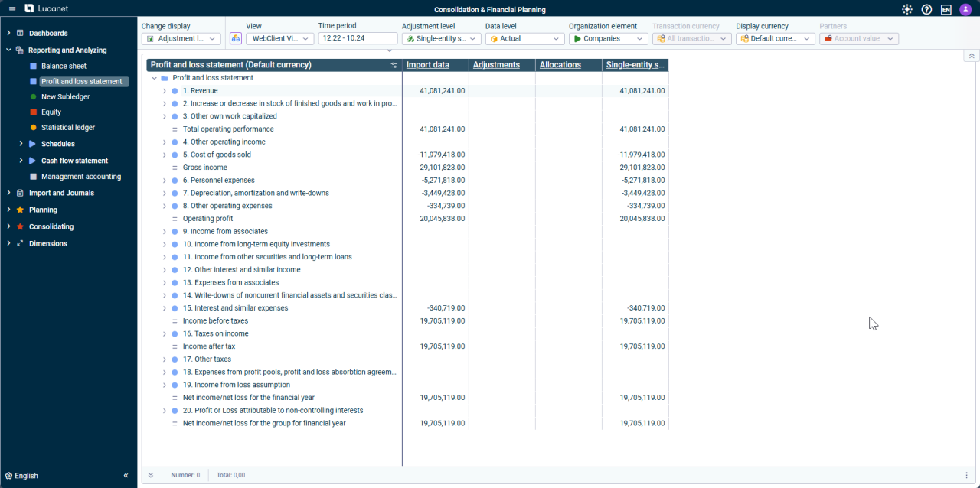Expand the Schedules tree node

pyautogui.click(x=21, y=144)
